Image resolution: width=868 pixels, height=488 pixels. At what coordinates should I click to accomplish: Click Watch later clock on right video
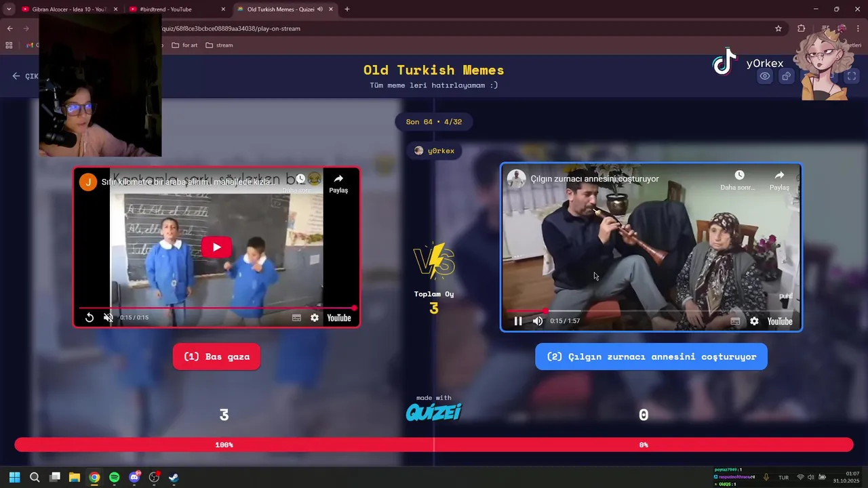(x=739, y=176)
